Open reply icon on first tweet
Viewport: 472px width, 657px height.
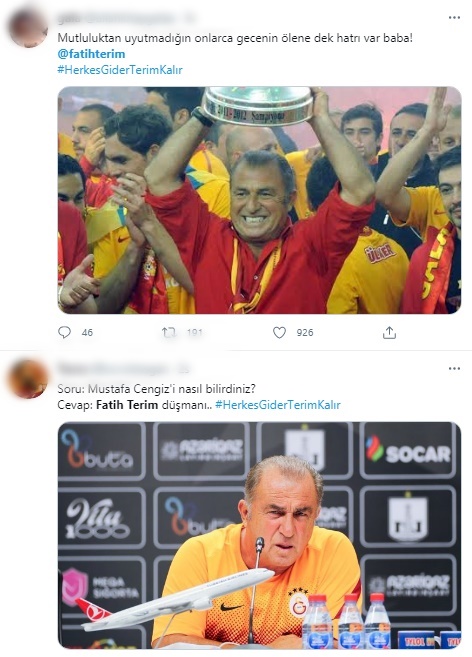(x=64, y=332)
